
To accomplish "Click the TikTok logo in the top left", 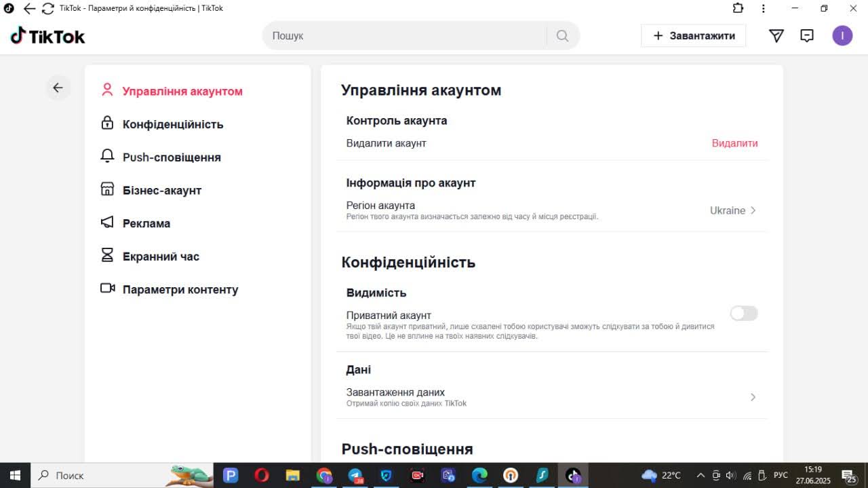I will (x=46, y=35).
